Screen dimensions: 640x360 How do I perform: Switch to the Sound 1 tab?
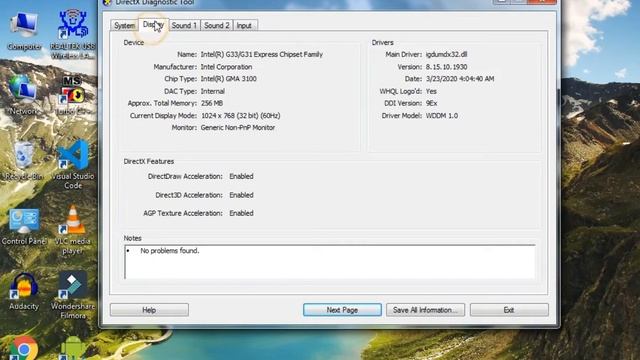click(184, 25)
